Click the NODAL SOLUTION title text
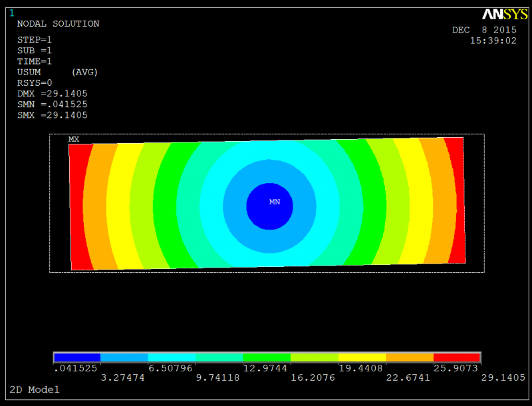The height and width of the screenshot is (406, 532). [58, 24]
